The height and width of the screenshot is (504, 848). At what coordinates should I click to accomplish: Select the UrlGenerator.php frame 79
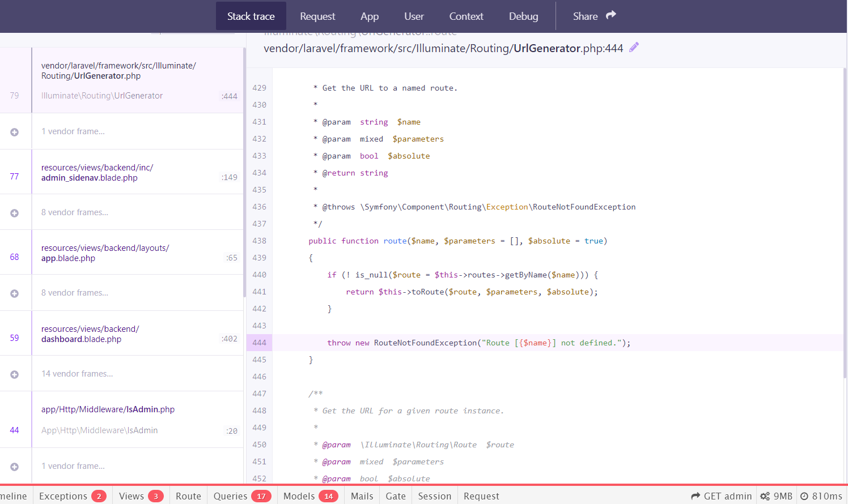(x=122, y=80)
